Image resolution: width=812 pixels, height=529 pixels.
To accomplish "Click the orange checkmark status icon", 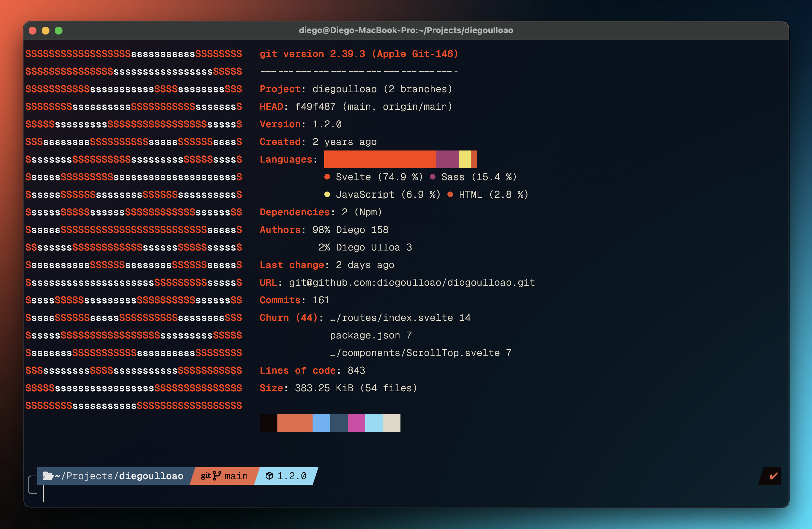I will pos(773,476).
